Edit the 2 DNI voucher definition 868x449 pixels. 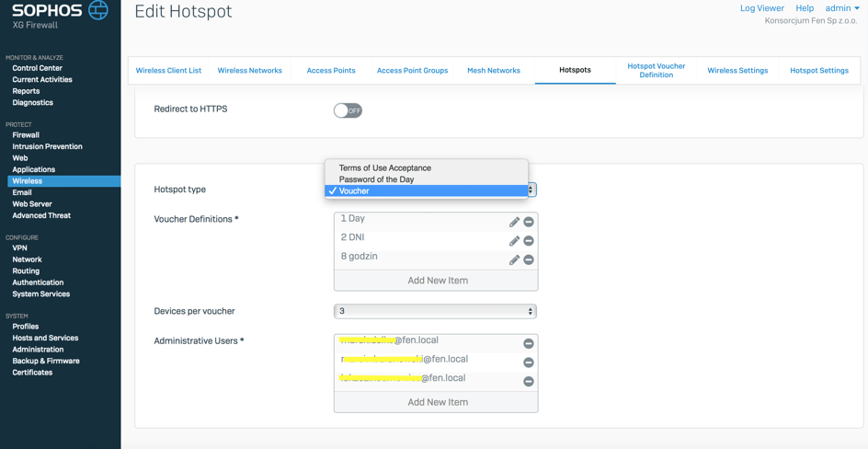coord(514,241)
